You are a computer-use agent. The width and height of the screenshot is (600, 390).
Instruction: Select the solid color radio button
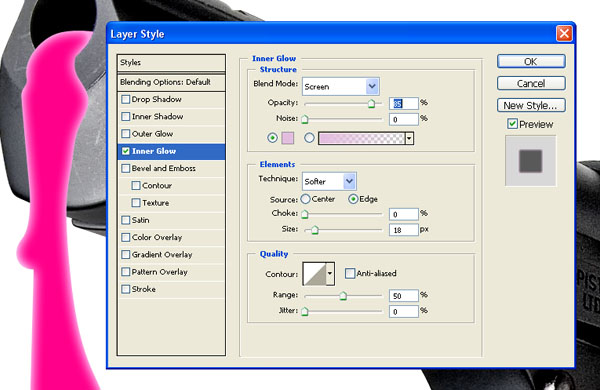(x=272, y=138)
